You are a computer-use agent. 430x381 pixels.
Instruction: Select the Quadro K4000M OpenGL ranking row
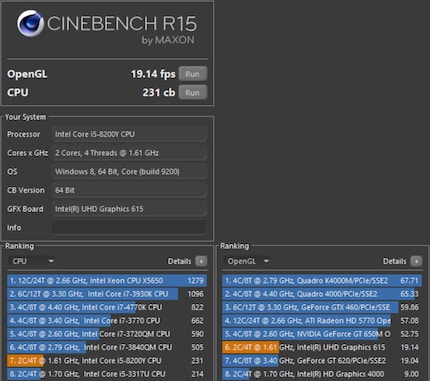click(322, 281)
